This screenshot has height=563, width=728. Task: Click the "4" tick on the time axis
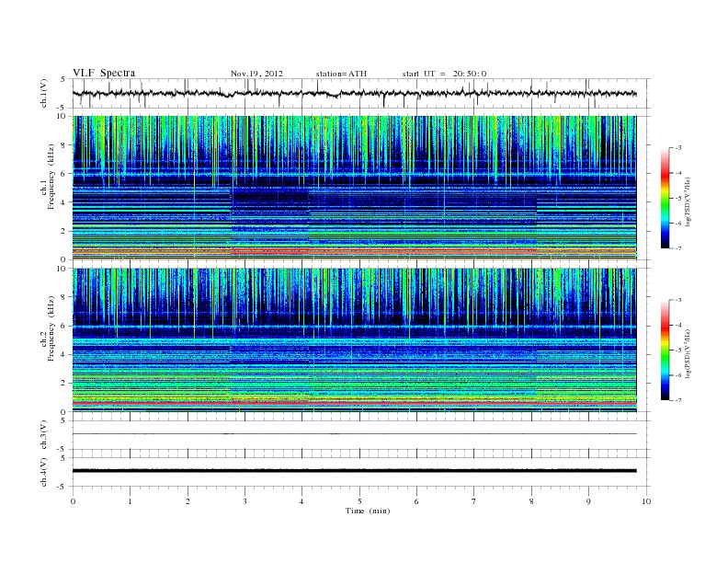coord(301,501)
